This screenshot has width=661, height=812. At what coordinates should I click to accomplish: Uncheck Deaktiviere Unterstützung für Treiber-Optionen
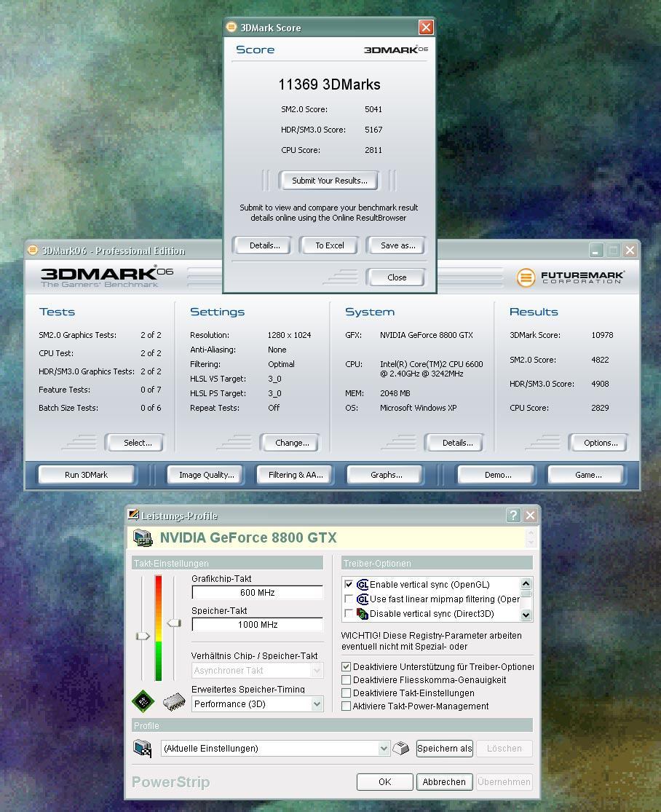click(x=347, y=667)
